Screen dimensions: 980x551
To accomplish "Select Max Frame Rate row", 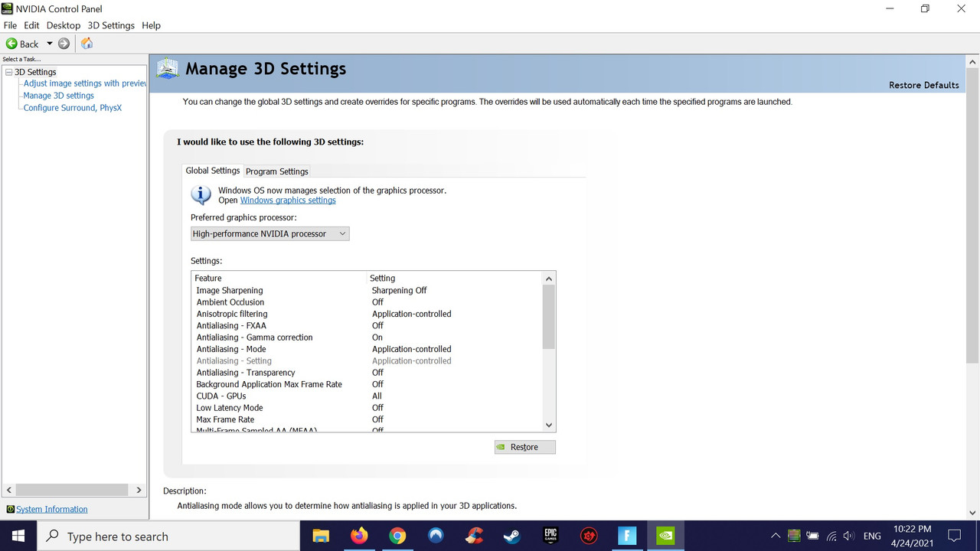I will 366,419.
